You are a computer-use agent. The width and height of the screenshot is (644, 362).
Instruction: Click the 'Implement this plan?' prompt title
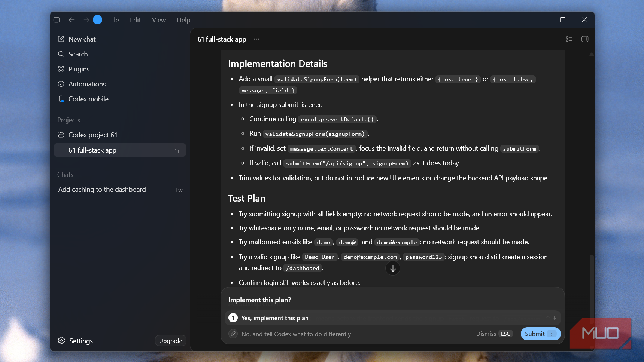(x=259, y=300)
